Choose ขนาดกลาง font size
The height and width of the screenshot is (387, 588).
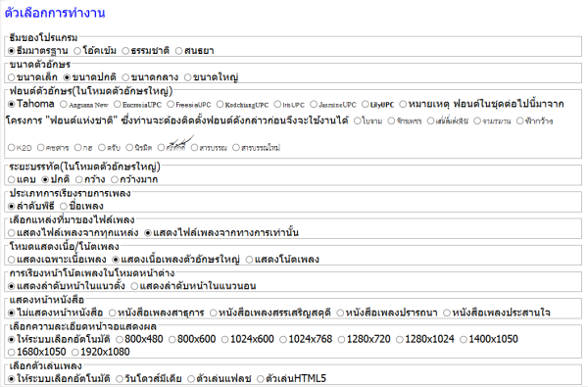pyautogui.click(x=125, y=77)
